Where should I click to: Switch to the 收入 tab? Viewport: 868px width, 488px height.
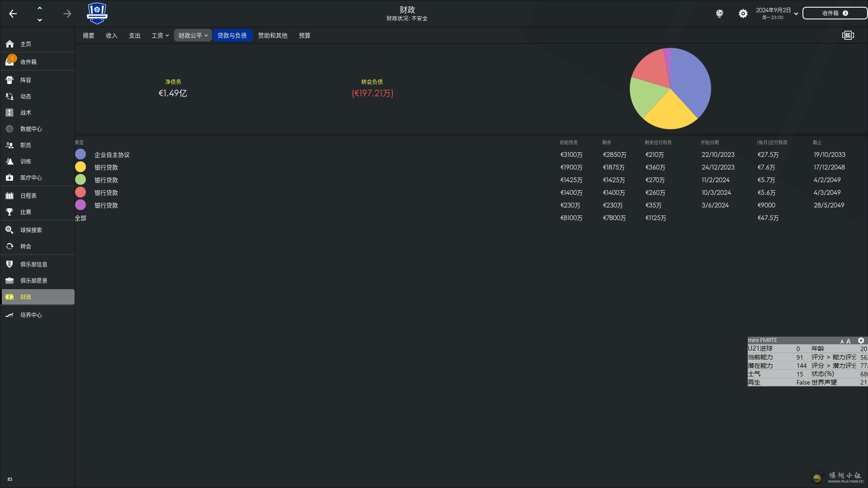point(112,35)
